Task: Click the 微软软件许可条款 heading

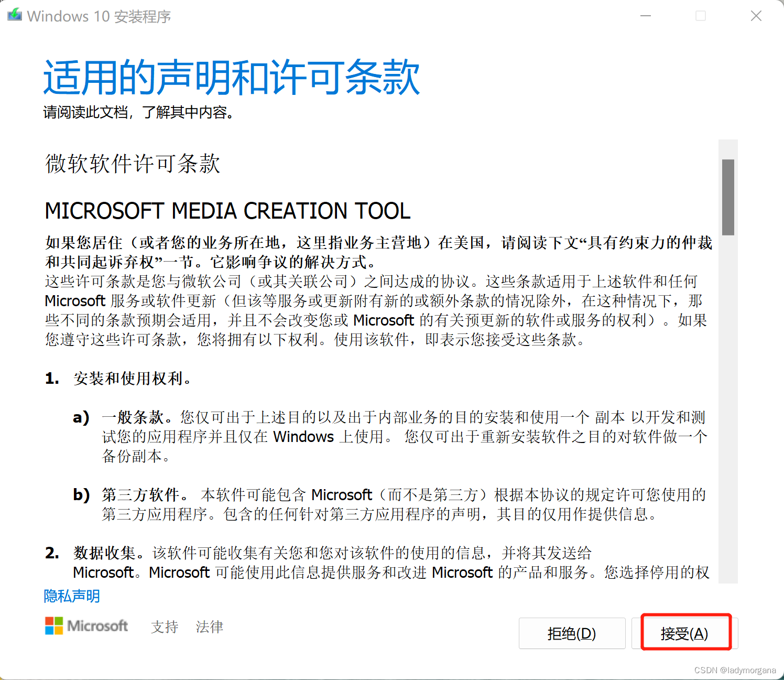Action: (x=133, y=164)
